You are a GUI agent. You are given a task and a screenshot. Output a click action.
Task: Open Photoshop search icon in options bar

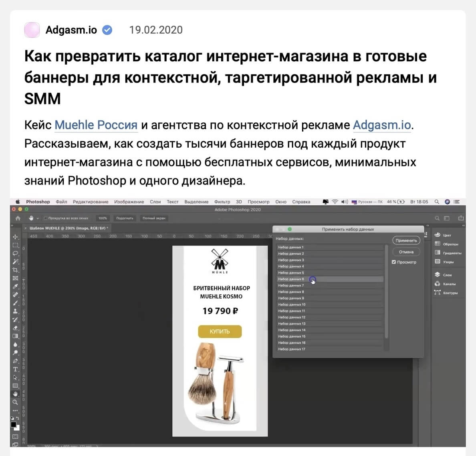pyautogui.click(x=437, y=218)
